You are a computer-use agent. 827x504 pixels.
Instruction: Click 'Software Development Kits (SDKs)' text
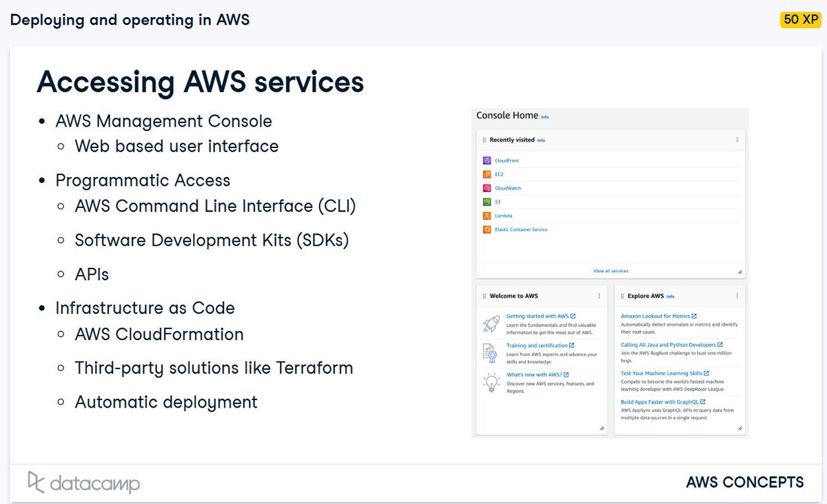(x=212, y=240)
